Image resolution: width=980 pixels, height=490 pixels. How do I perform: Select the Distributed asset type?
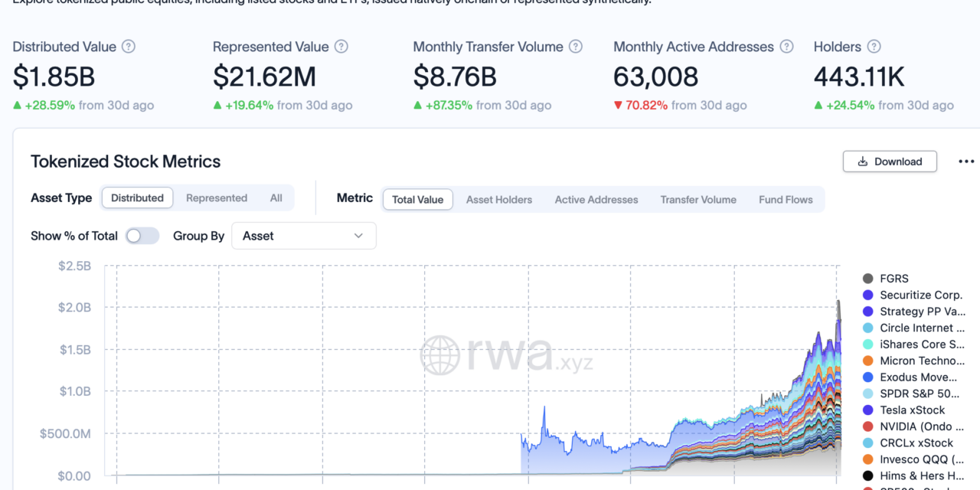[137, 198]
